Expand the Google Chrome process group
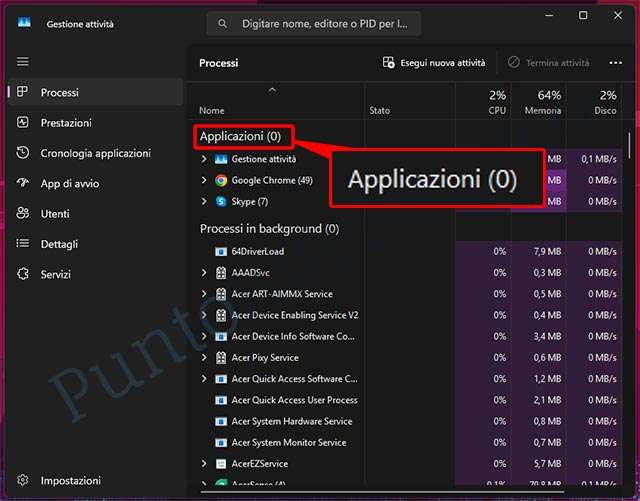 tap(204, 180)
